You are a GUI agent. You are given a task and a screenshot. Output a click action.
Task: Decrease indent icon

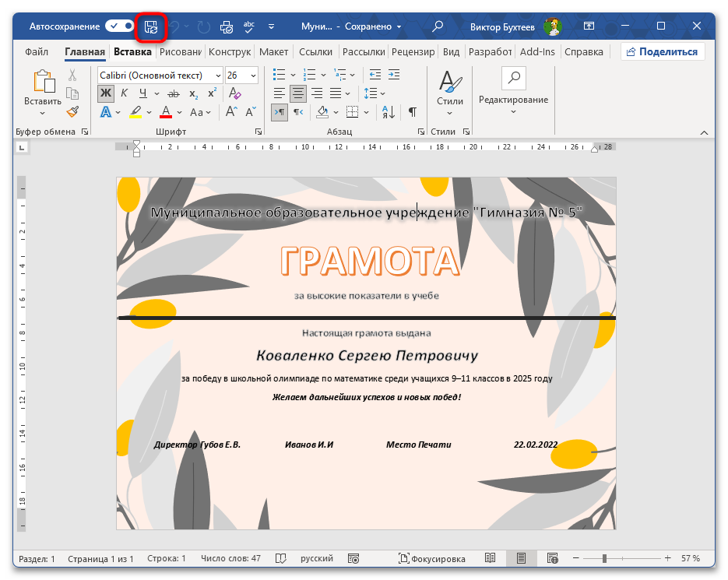click(375, 75)
